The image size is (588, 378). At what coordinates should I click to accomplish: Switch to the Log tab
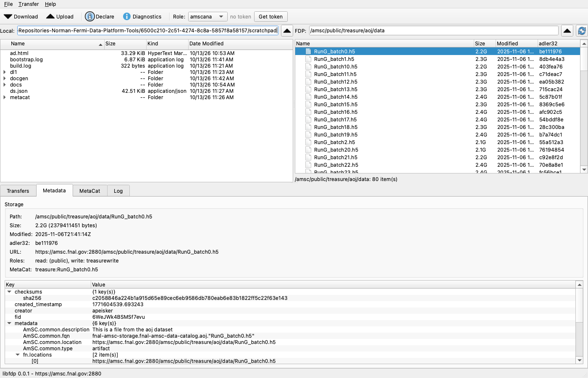click(x=118, y=191)
